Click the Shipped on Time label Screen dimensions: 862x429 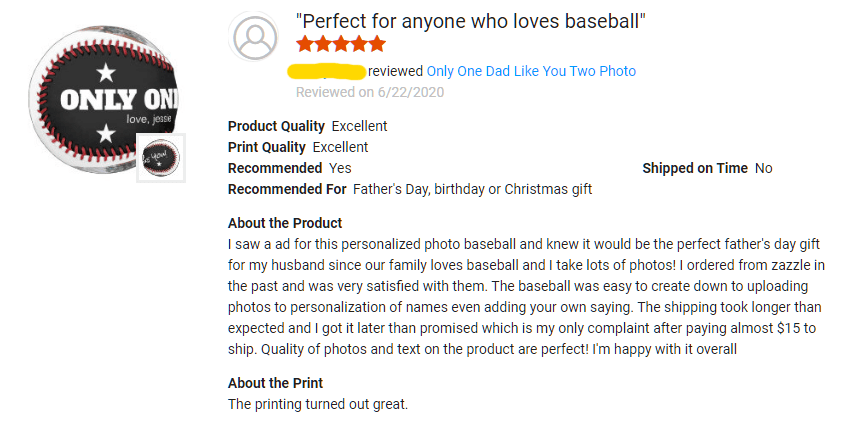pos(694,168)
